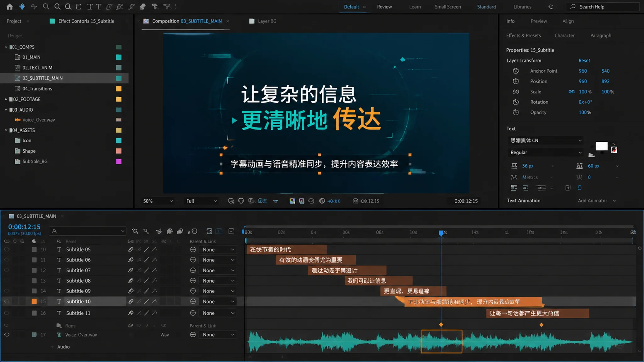This screenshot has width=644, height=362.
Task: Click the white text fill color swatch
Action: click(x=601, y=146)
